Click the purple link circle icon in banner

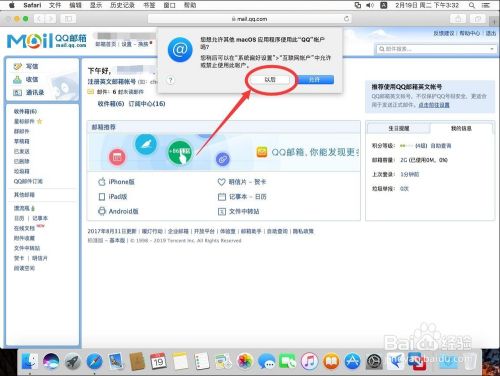(223, 159)
